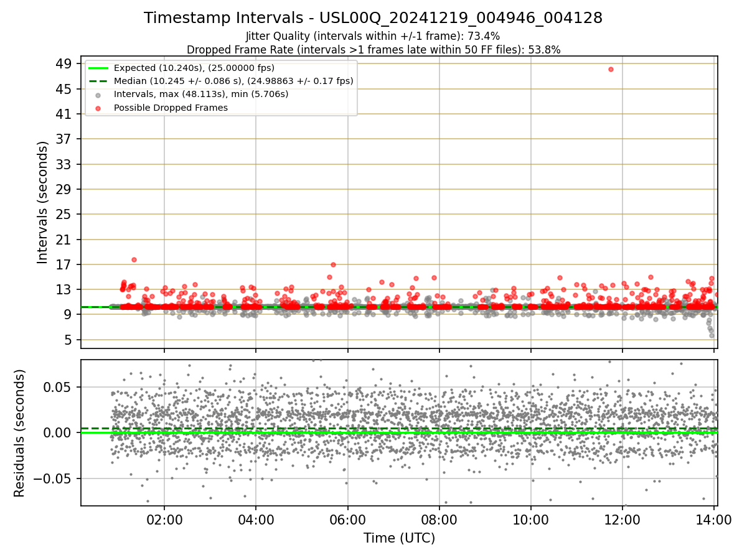Viewport: 747px width, 560px height.
Task: Select the "Jitter Quality" 73.4% subtitle line
Action: (373, 37)
